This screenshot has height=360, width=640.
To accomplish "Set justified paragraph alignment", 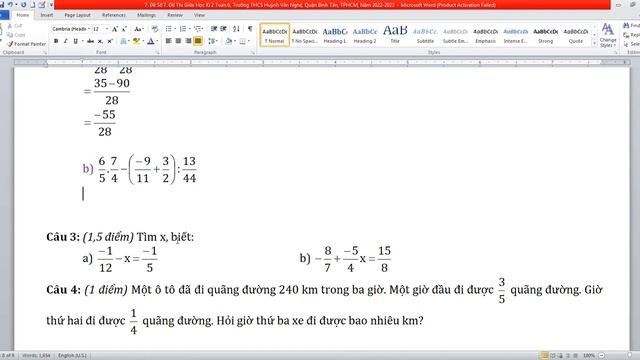I will pyautogui.click(x=198, y=41).
